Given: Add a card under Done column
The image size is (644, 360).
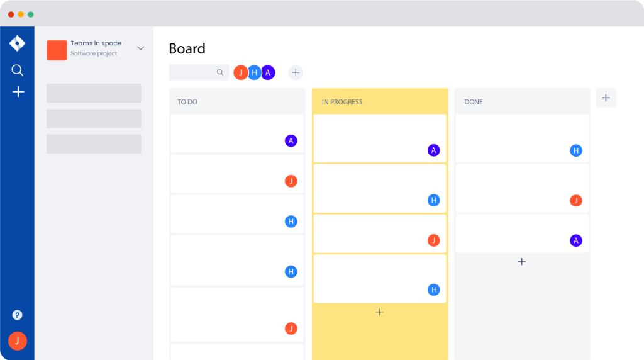Looking at the screenshot, I should 521,261.
